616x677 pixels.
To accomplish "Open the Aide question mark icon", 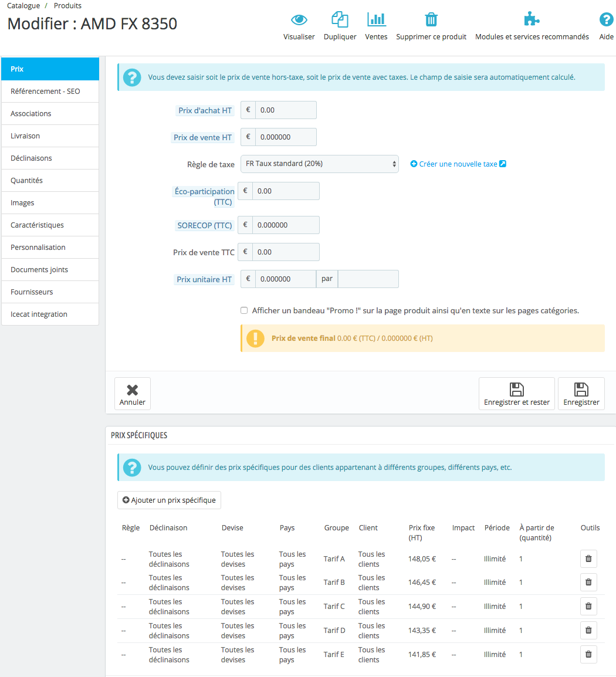I will [x=606, y=20].
